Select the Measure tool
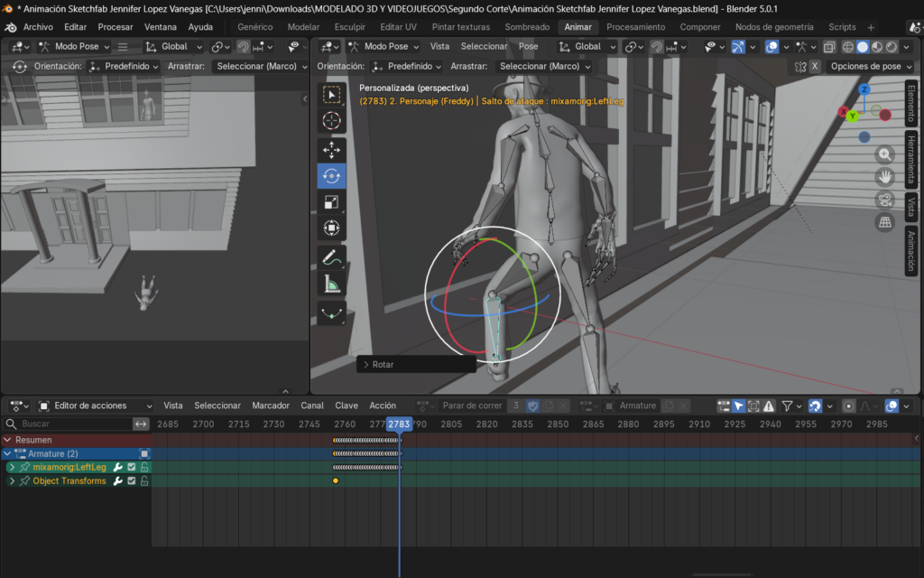 [331, 284]
